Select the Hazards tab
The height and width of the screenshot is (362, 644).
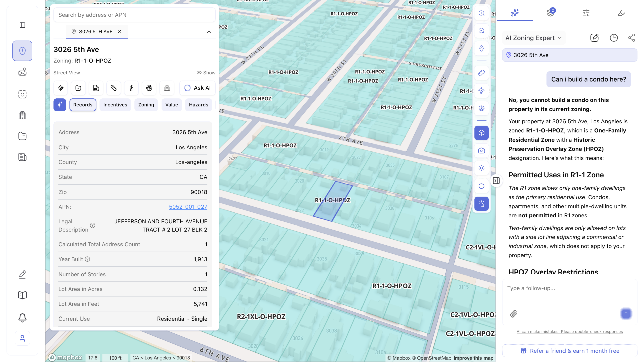tap(198, 105)
